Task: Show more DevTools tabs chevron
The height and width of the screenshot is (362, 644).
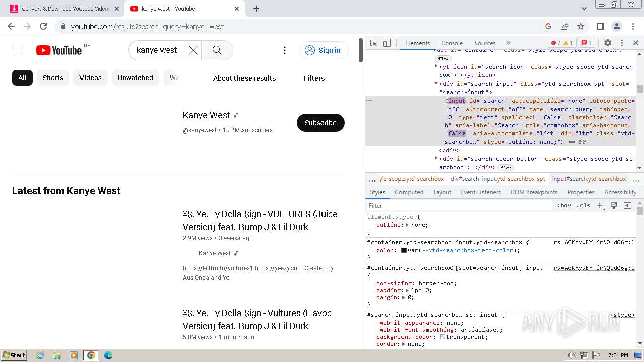Action: coord(508,43)
